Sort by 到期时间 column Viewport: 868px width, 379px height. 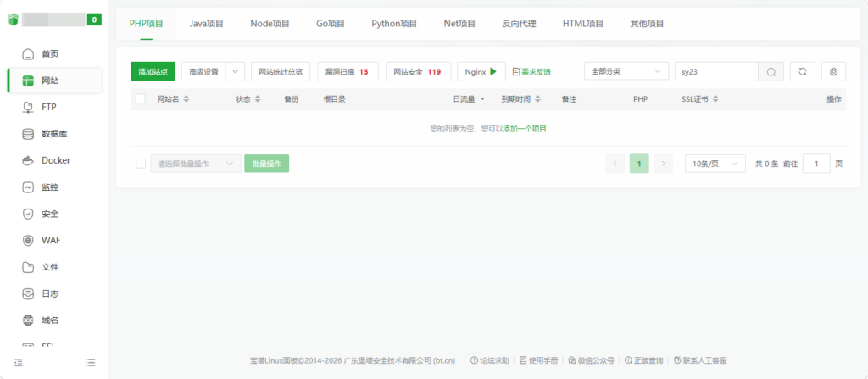[537, 99]
